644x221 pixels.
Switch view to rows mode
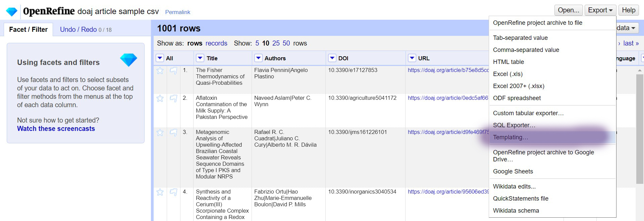tap(195, 43)
